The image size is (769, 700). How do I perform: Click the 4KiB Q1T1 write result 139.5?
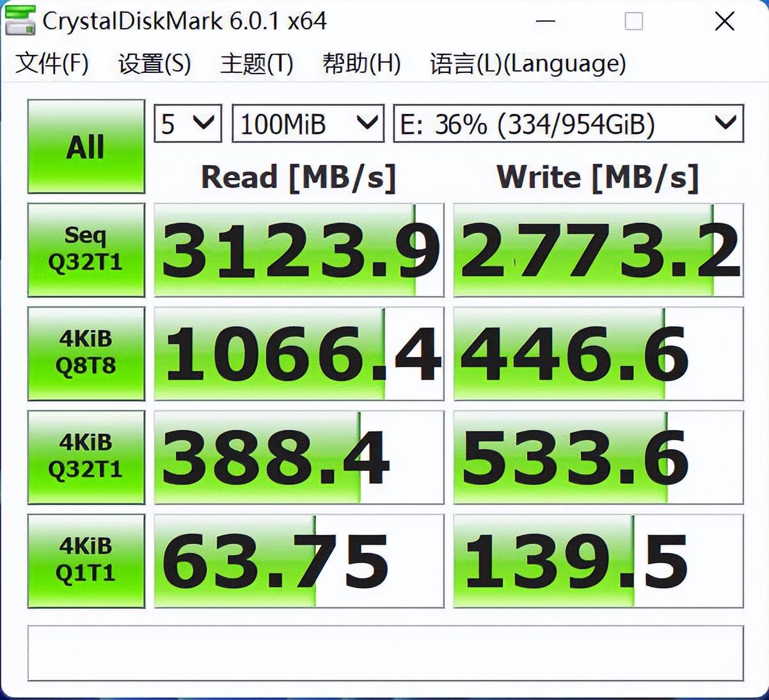598,561
